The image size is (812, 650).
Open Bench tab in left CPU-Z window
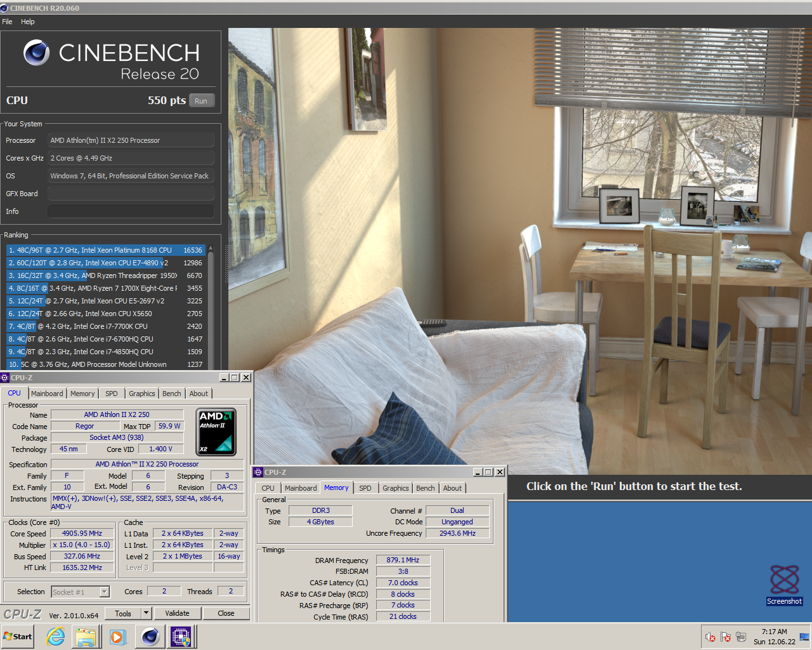(x=172, y=394)
